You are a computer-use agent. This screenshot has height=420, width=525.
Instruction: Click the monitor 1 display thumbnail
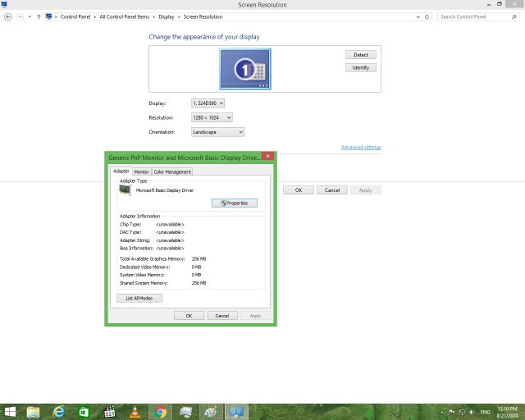pyautogui.click(x=244, y=69)
